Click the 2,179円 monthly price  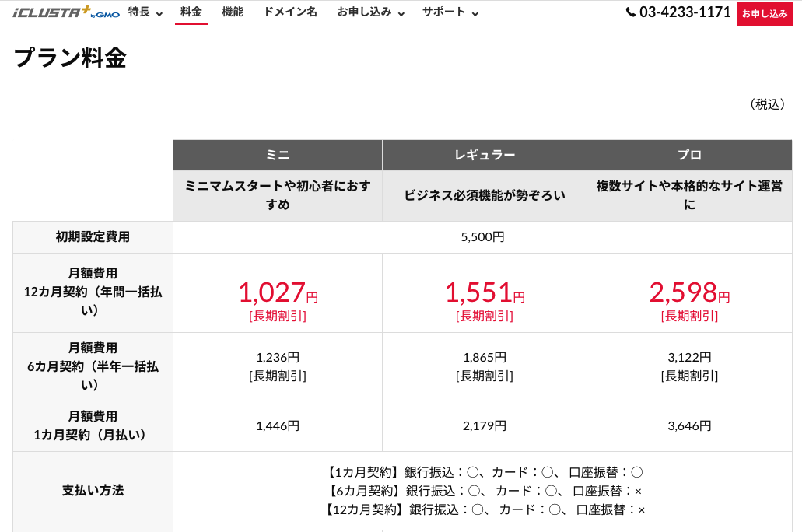coord(485,426)
